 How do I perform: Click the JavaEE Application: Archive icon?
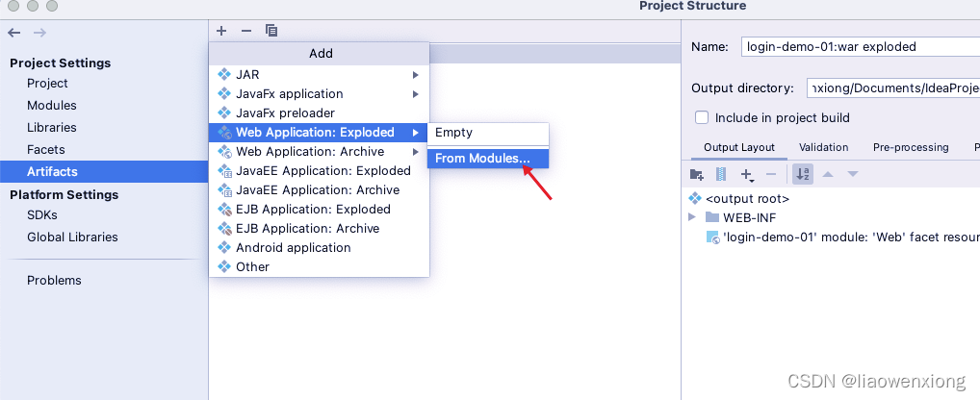pyautogui.click(x=223, y=190)
